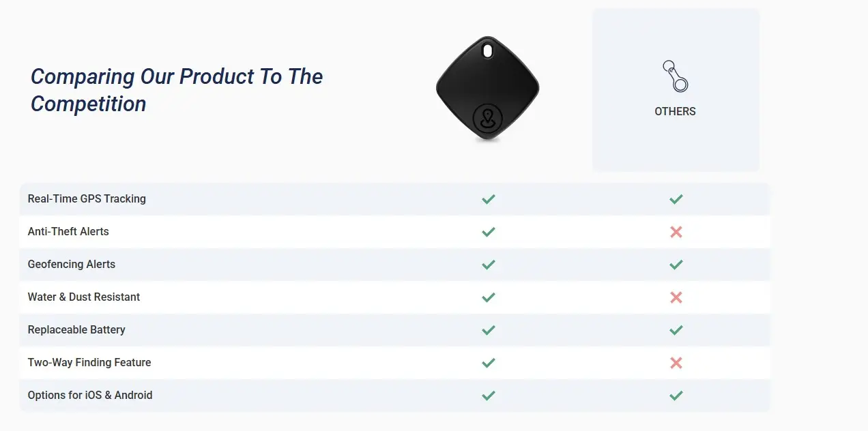Click the Anti-Theft Alerts feature label
Image resolution: width=868 pixels, height=431 pixels.
coord(68,232)
